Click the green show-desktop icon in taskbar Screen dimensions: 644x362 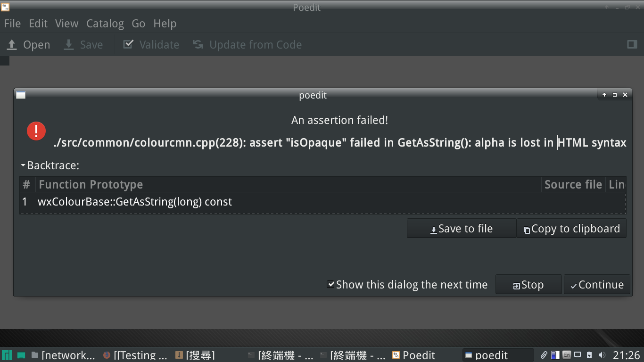21,355
